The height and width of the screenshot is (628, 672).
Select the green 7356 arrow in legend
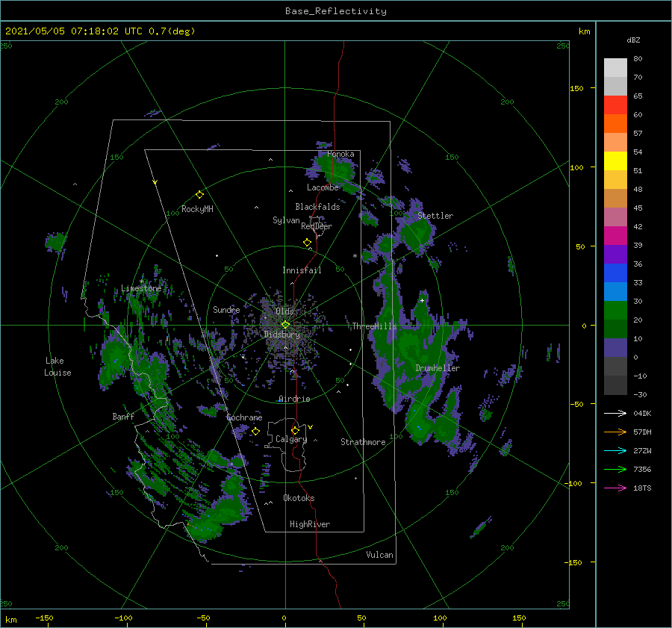[615, 470]
